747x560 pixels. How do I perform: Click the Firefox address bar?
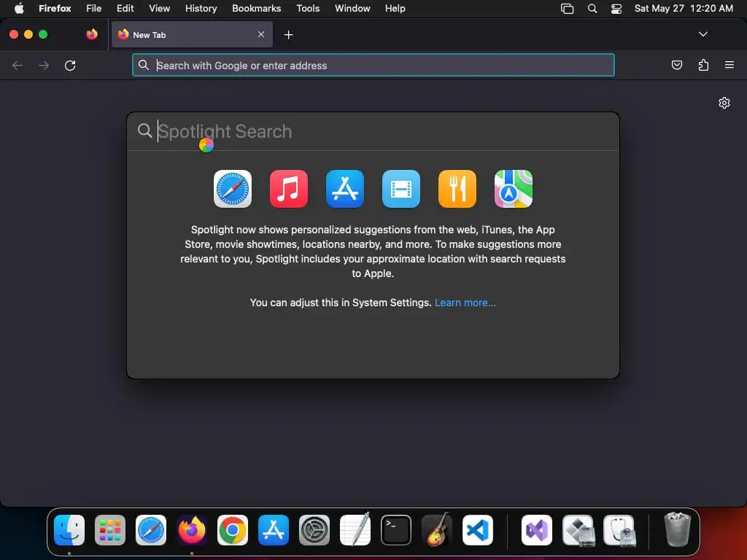coord(373,65)
